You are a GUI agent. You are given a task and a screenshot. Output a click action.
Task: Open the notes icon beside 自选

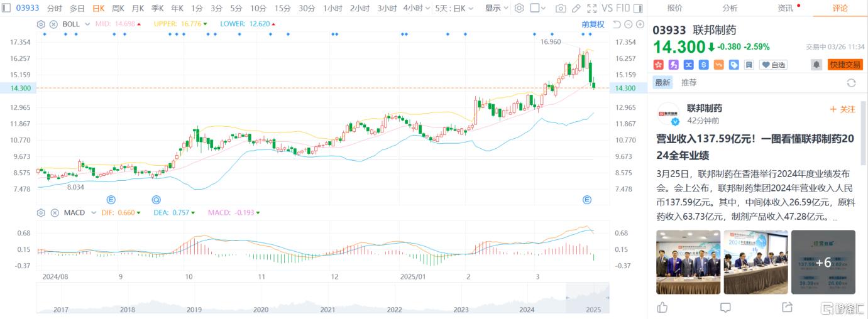[749, 65]
